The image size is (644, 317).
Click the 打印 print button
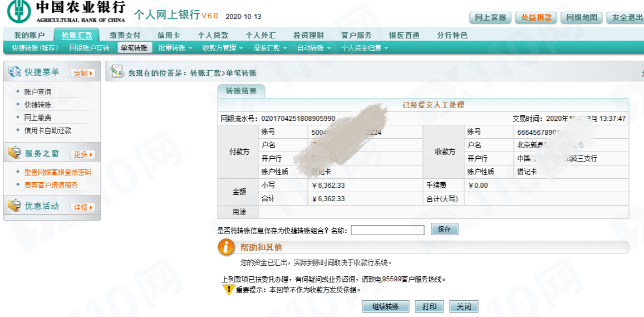coord(430,307)
